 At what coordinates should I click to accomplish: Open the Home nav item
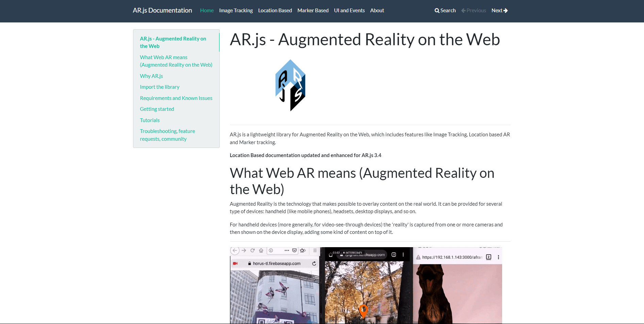207,11
